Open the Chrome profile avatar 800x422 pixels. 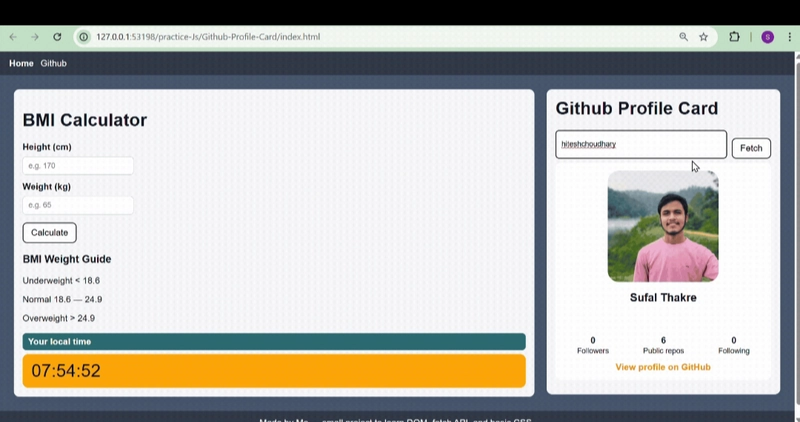(767, 37)
